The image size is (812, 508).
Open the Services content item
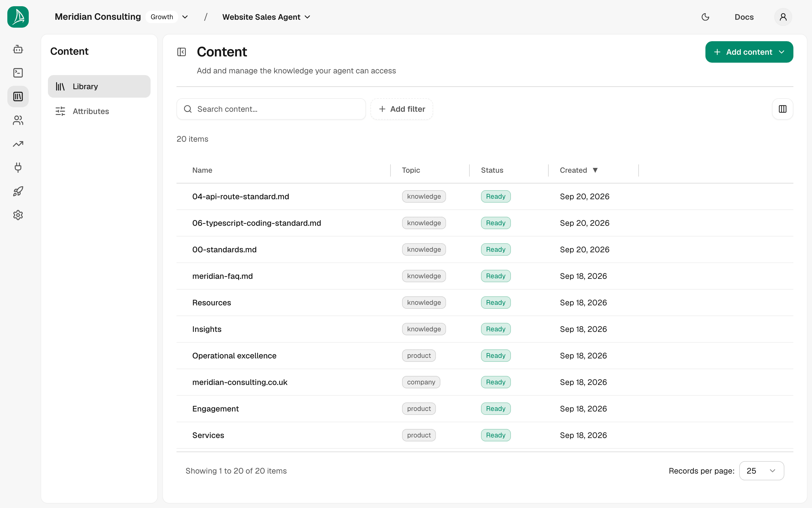click(x=208, y=435)
